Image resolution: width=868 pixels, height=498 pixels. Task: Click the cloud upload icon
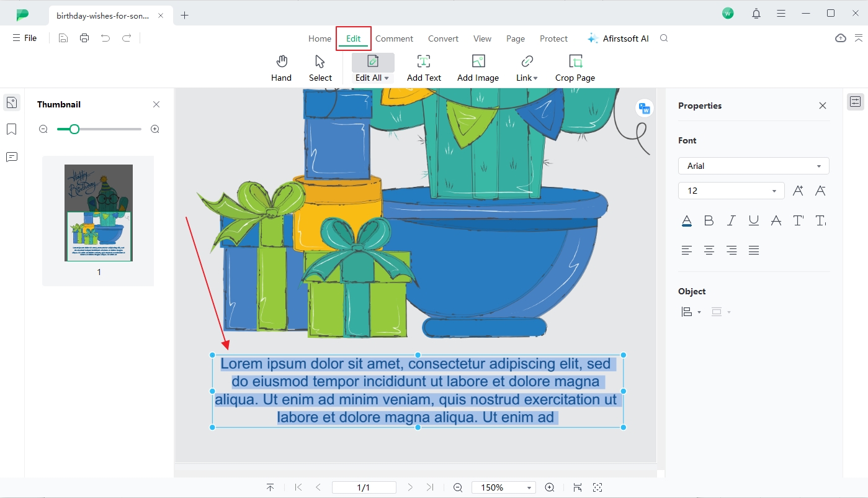click(x=841, y=38)
